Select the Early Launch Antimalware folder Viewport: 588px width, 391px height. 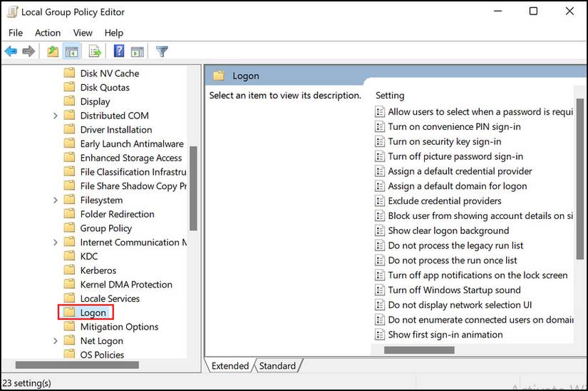132,143
